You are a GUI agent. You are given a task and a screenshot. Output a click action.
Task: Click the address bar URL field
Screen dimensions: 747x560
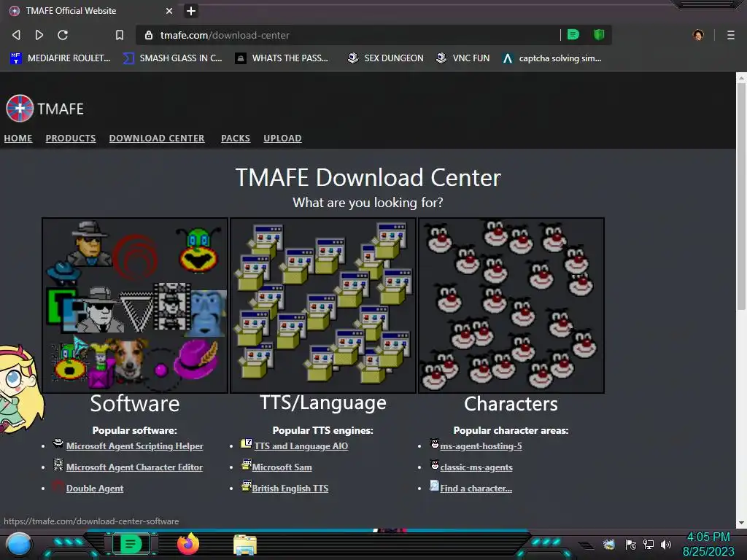tap(352, 35)
